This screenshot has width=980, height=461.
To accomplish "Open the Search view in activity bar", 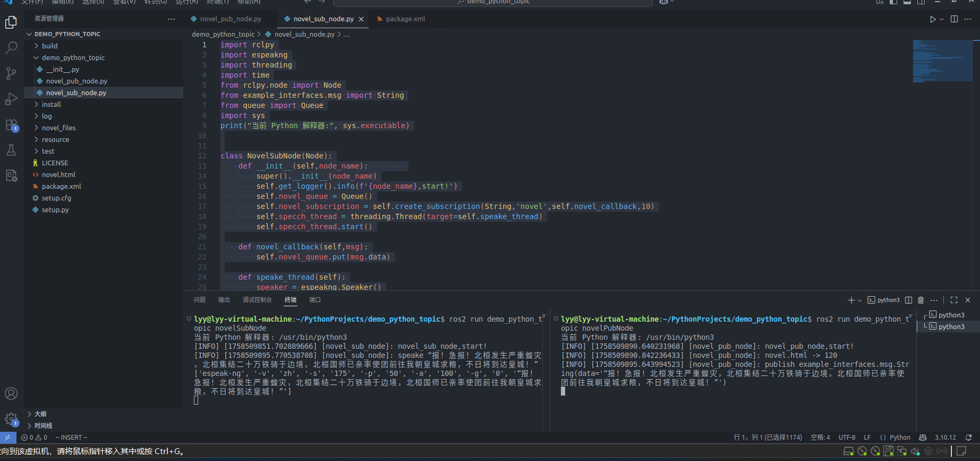I will coord(11,48).
